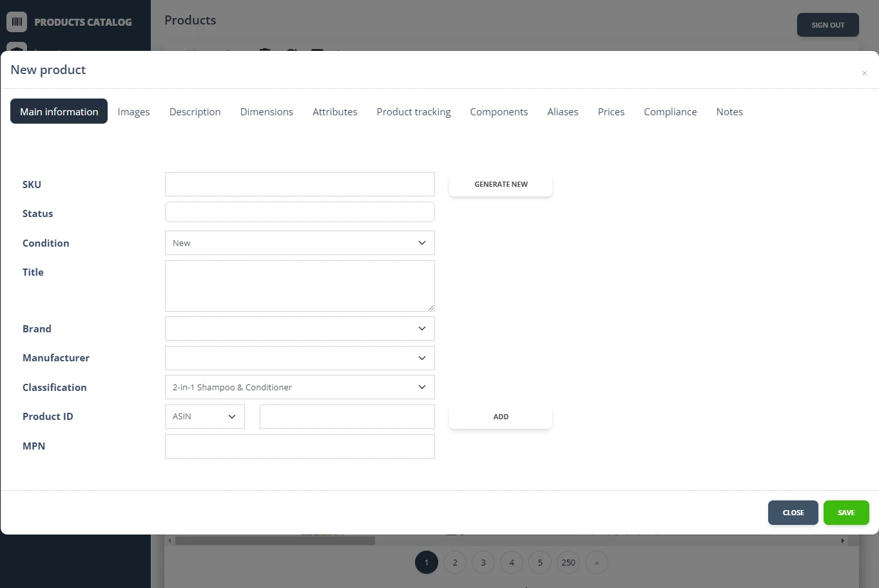Focus the SKU input field

(x=300, y=184)
